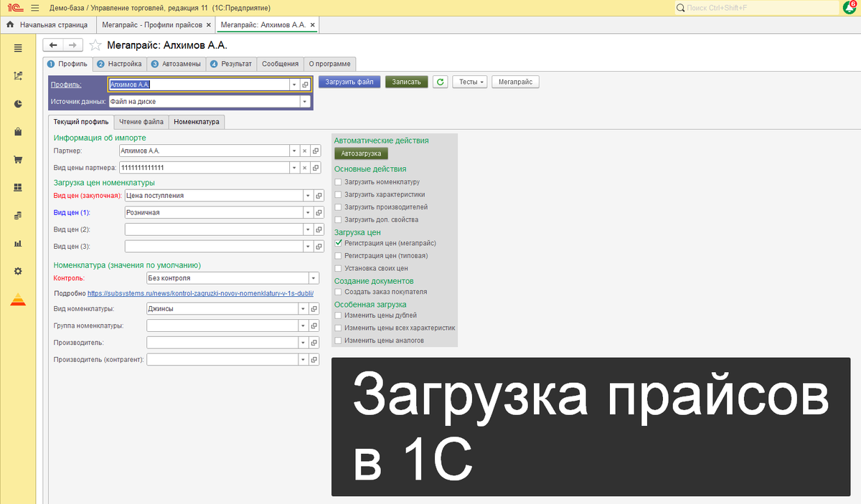The height and width of the screenshot is (504, 861).
Task: Click the green refresh button next to Записать
Action: point(441,82)
